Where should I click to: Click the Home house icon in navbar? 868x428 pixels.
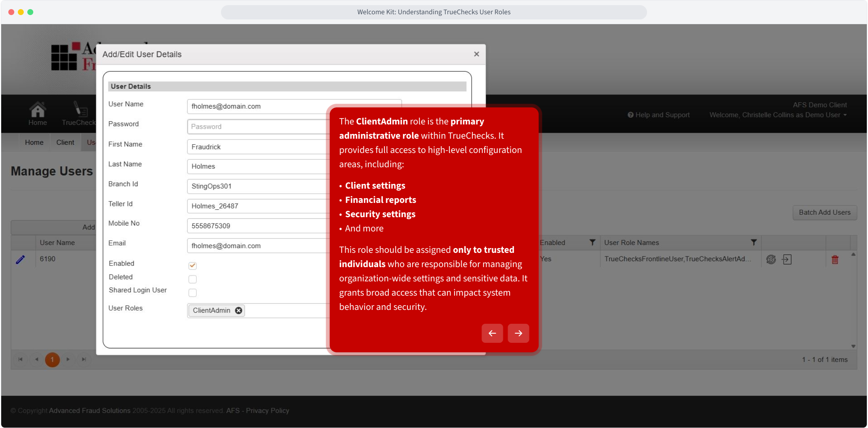click(x=38, y=109)
